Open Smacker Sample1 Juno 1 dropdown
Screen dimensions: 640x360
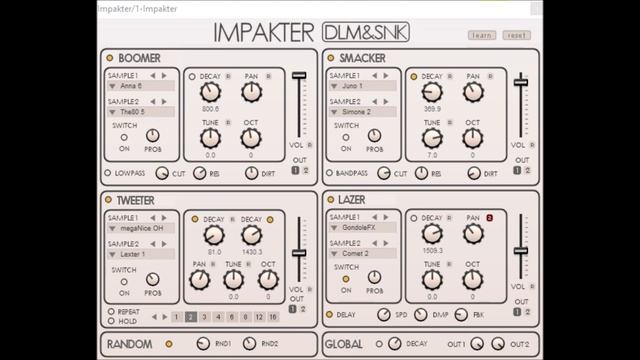(x=362, y=86)
